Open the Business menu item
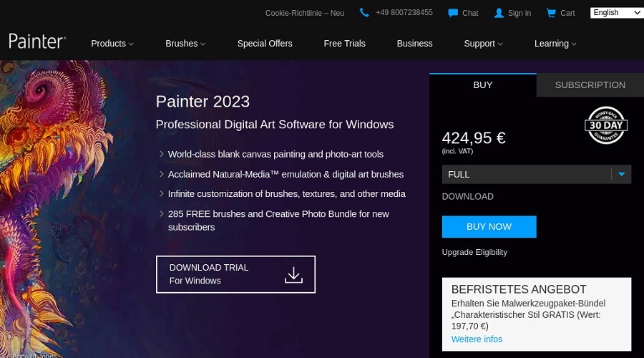 pyautogui.click(x=414, y=44)
